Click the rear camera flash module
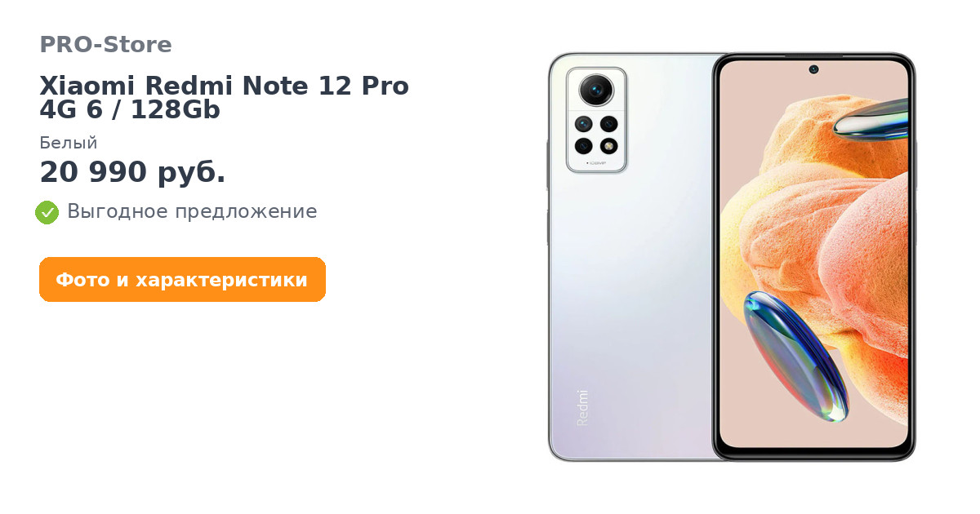This screenshot has width=980, height=514. (608, 146)
